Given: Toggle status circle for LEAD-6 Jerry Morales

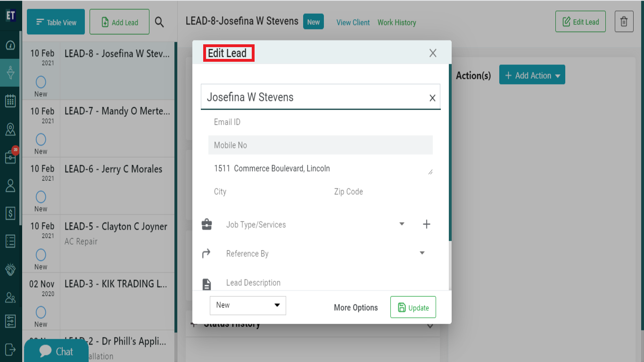Looking at the screenshot, I should click(x=41, y=197).
